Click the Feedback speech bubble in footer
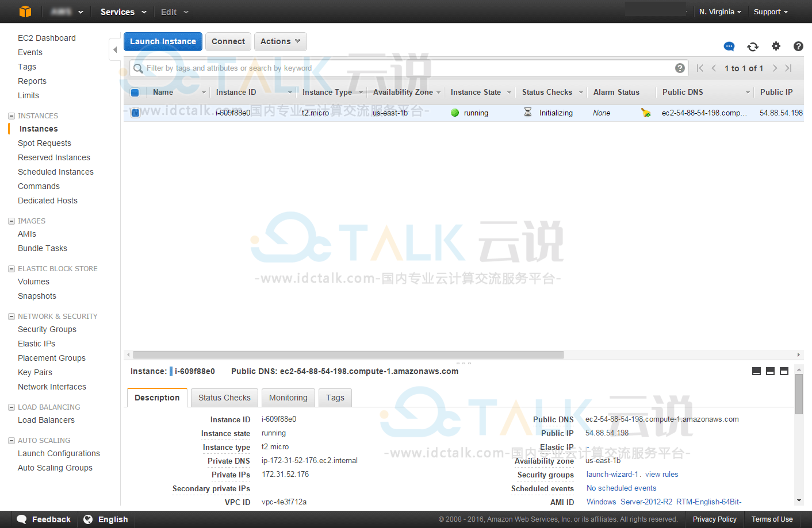Screen dimensions: 812x528 (22, 519)
